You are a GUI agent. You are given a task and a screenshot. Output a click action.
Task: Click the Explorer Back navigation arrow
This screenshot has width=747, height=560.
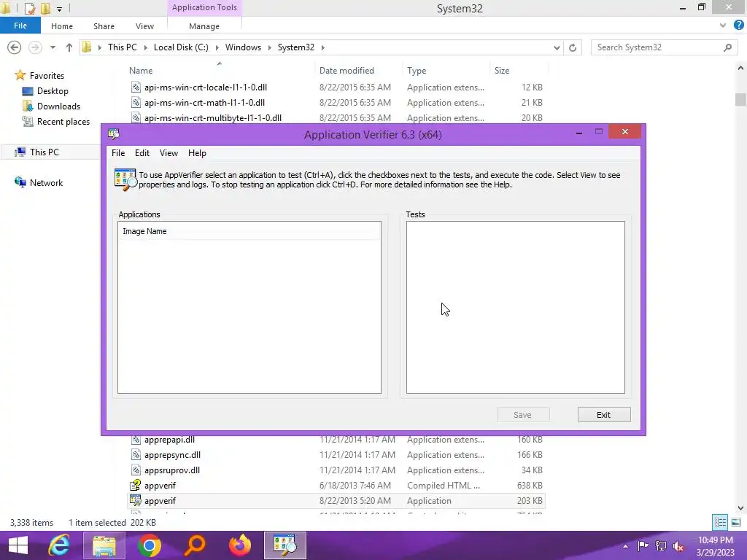[15, 47]
